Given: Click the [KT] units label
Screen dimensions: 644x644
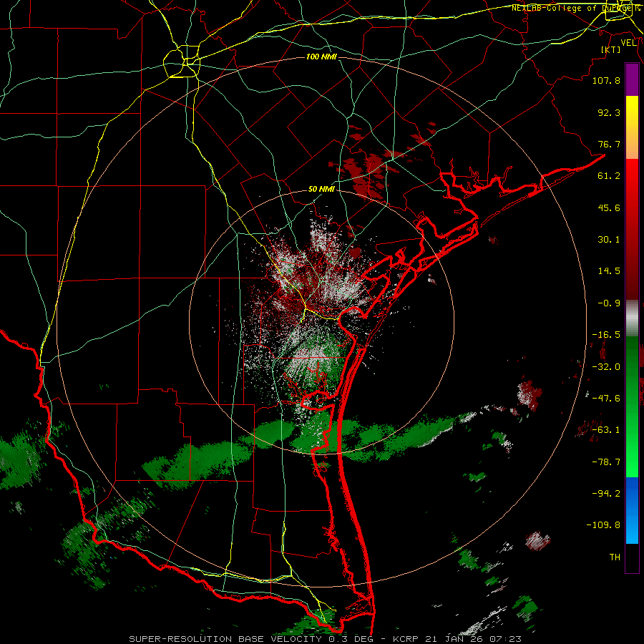Looking at the screenshot, I should coord(611,49).
